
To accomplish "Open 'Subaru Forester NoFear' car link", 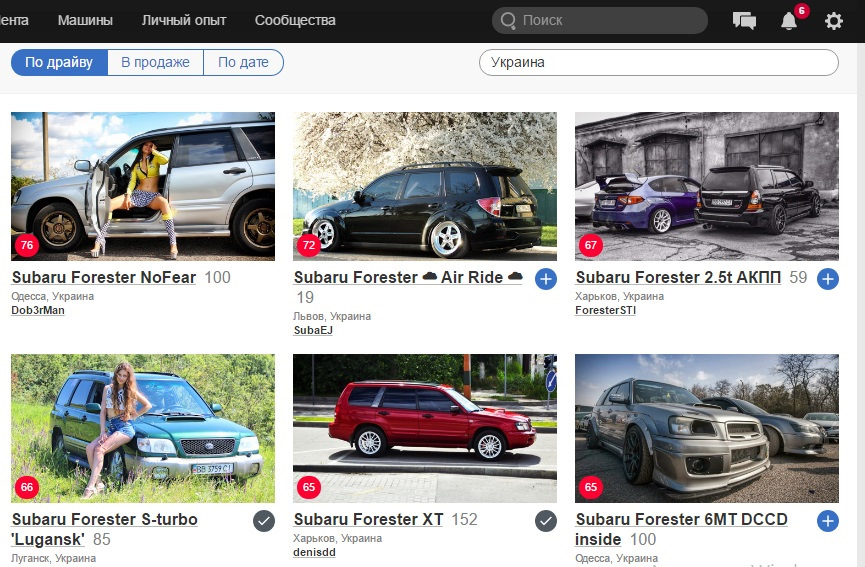I will (104, 277).
